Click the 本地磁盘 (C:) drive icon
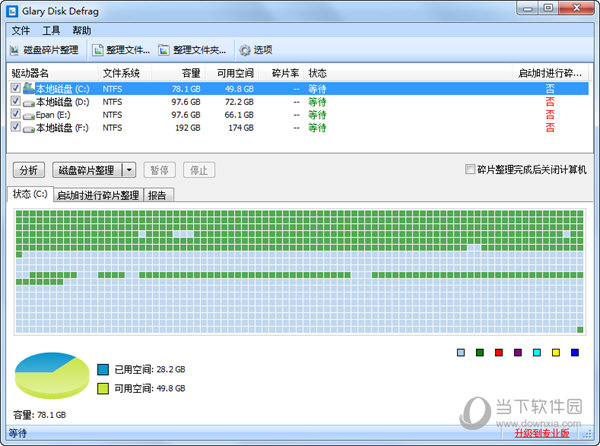 (x=29, y=89)
